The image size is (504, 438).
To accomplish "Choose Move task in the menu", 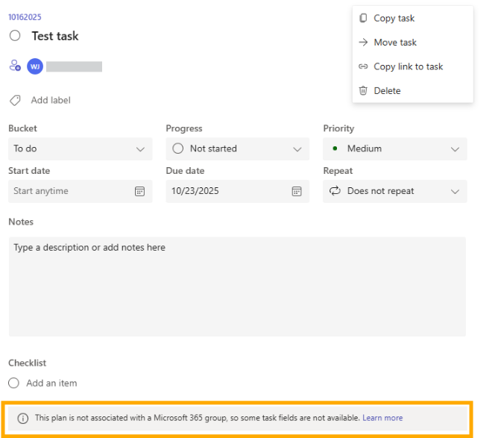I will point(395,43).
